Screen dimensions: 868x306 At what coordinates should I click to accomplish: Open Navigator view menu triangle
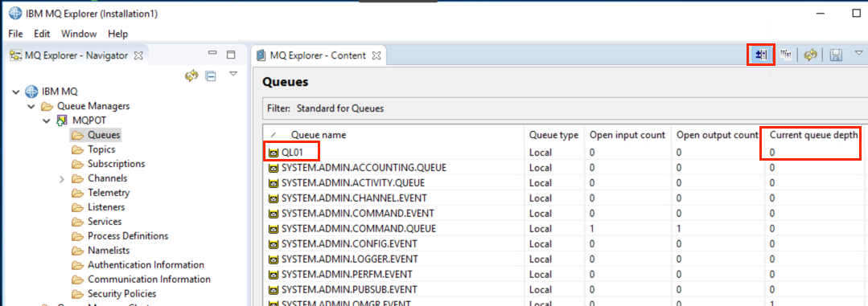233,73
